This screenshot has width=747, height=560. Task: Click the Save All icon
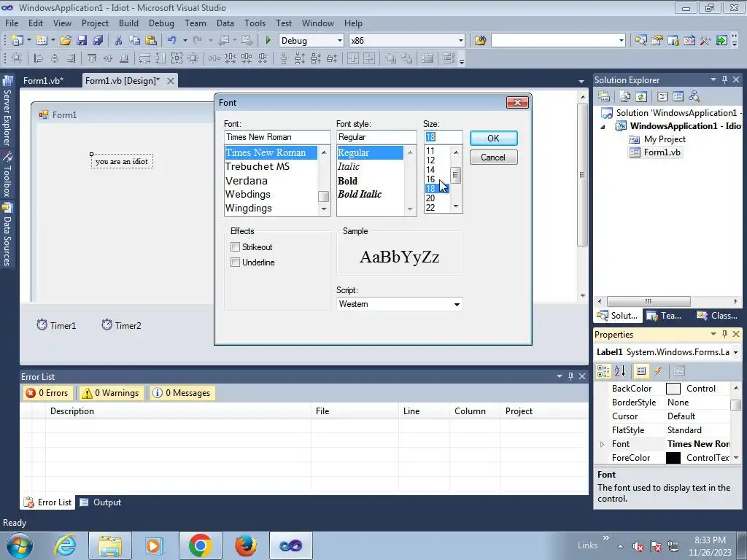(x=98, y=41)
